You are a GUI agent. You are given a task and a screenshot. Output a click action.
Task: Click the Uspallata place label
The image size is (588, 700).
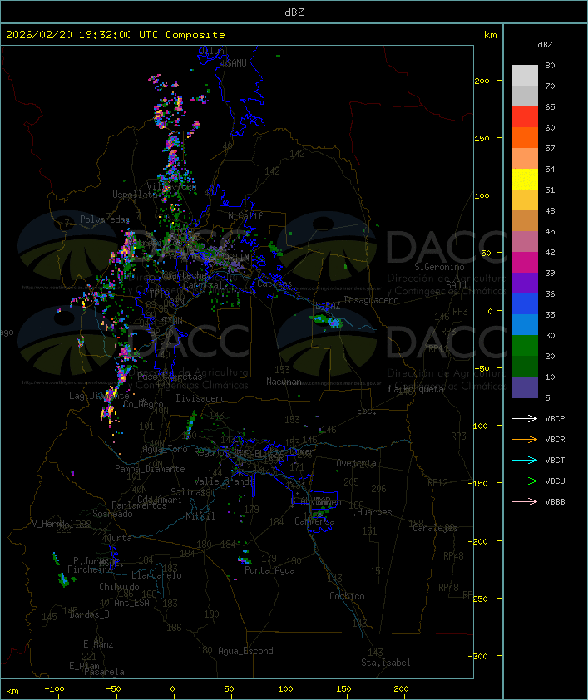[135, 195]
